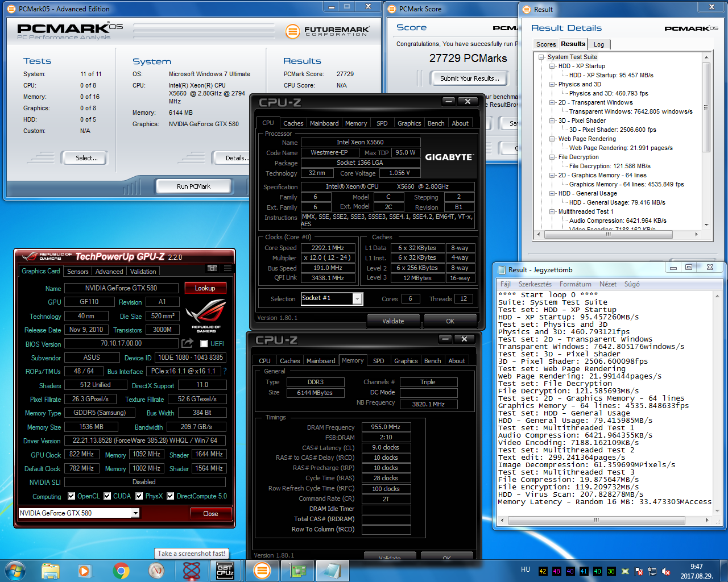Collapse the Web Page Rendering node

click(552, 139)
